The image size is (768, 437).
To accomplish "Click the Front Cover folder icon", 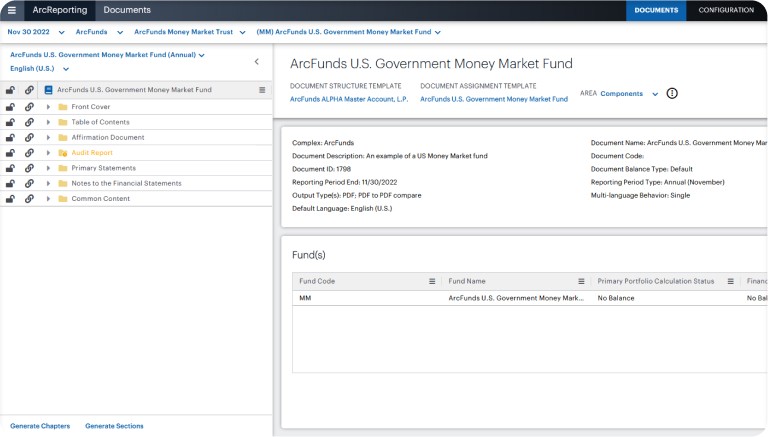I will [x=63, y=107].
